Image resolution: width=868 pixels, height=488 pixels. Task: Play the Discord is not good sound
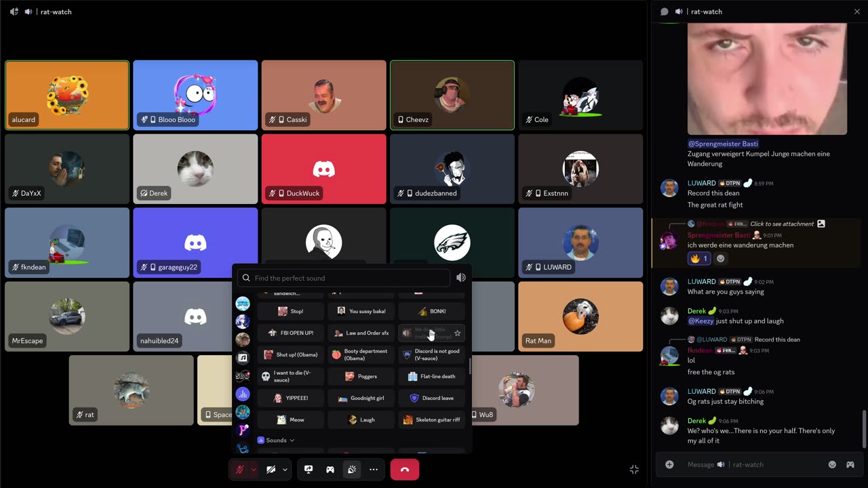coord(431,354)
